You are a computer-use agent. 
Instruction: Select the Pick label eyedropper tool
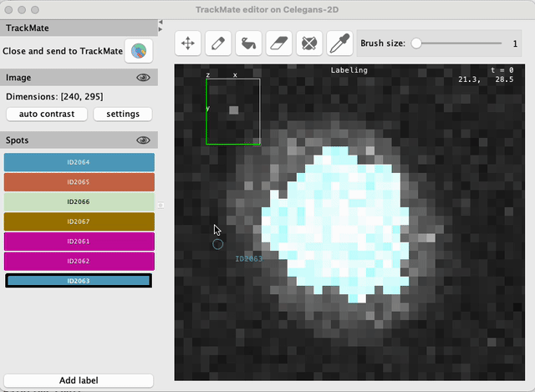(x=340, y=43)
